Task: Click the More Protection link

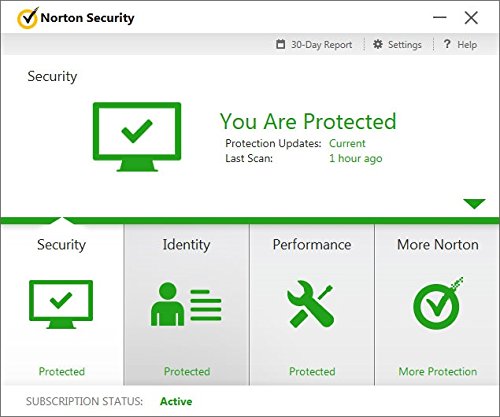Action: pos(438,371)
